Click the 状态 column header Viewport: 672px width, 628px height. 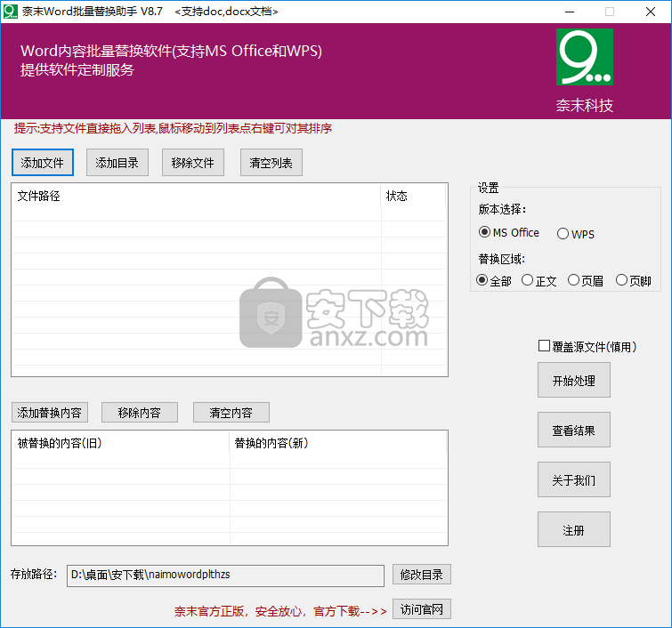coord(413,196)
